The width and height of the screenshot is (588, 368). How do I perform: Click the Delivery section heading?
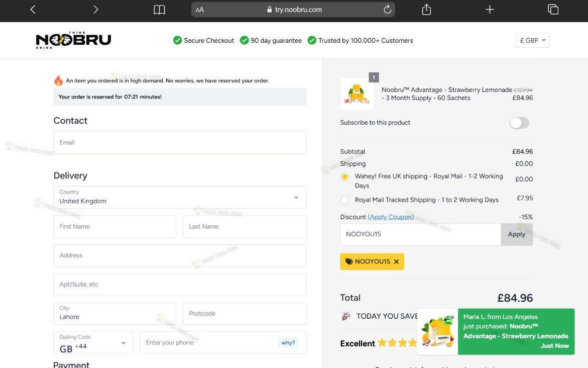pyautogui.click(x=70, y=176)
